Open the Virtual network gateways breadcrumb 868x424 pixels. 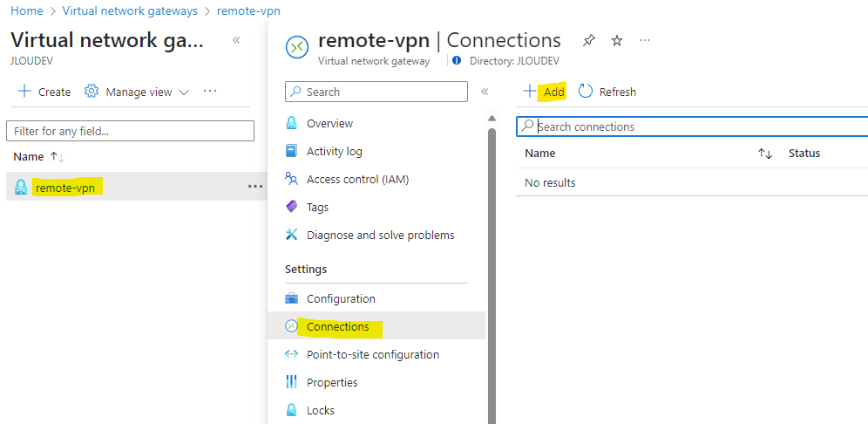click(130, 11)
